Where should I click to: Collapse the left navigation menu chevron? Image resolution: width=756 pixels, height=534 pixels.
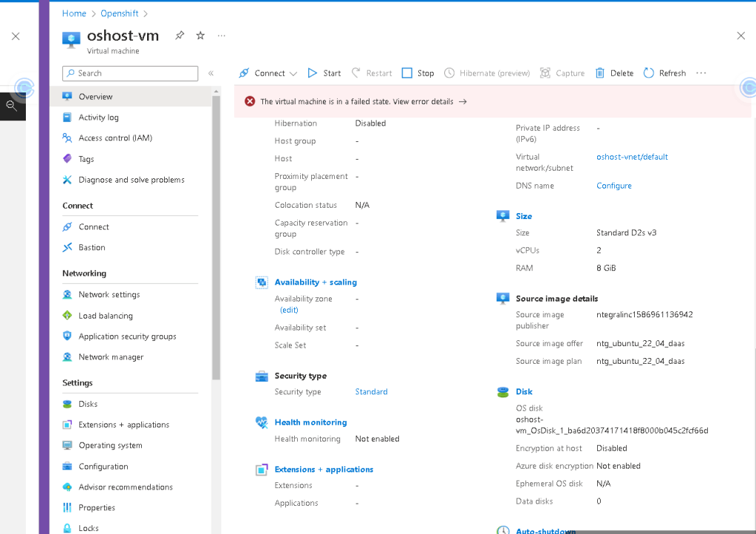(211, 73)
